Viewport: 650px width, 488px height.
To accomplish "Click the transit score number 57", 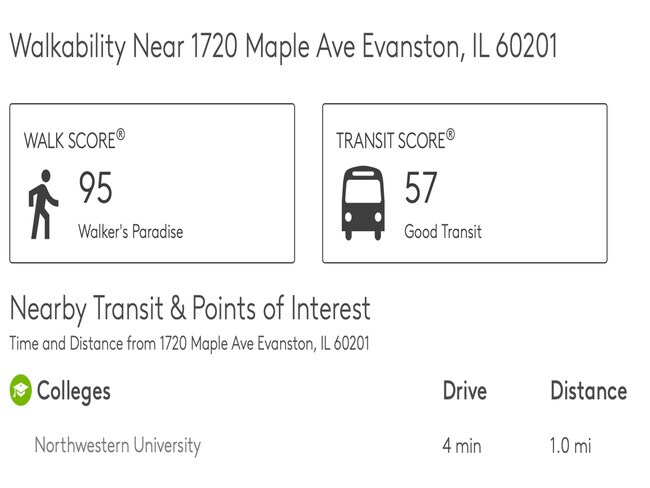I will coord(421,187).
